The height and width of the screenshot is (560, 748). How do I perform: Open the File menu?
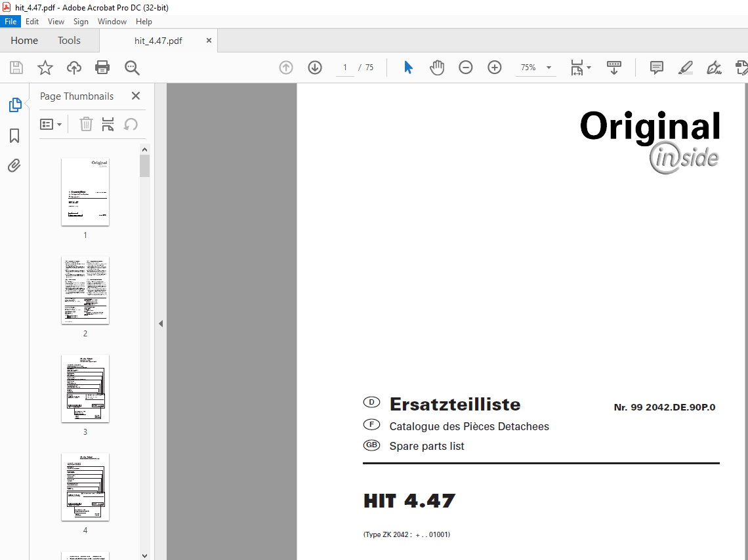[10, 22]
